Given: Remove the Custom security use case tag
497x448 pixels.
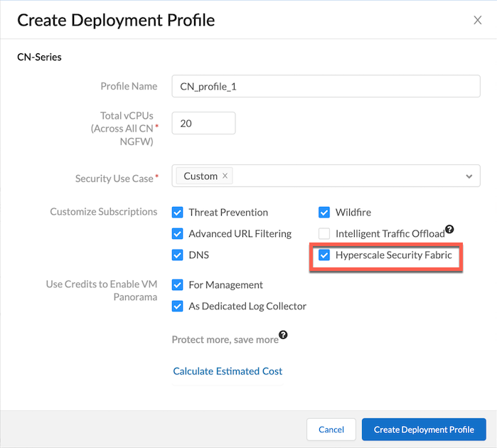Looking at the screenshot, I should (x=225, y=176).
